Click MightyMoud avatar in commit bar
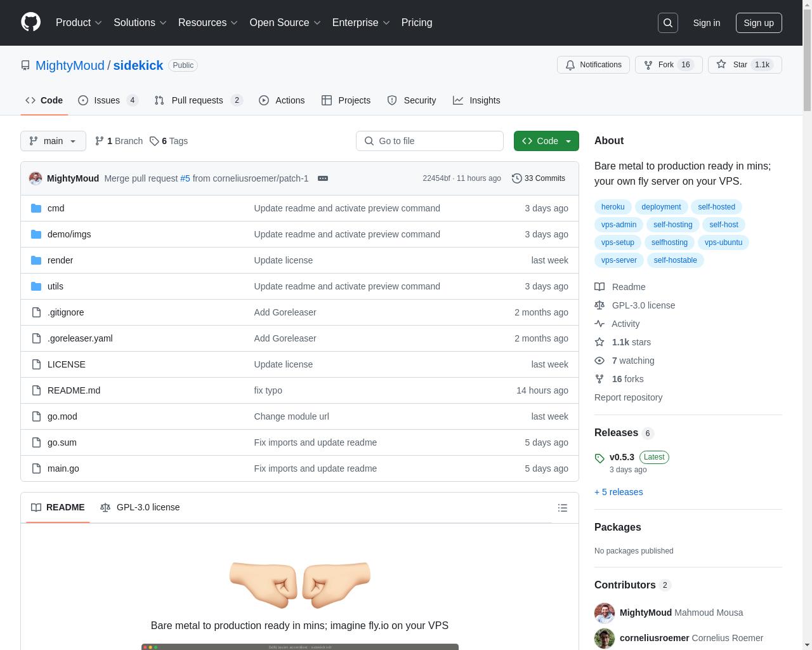Viewport: 812px width, 650px height. pos(36,178)
